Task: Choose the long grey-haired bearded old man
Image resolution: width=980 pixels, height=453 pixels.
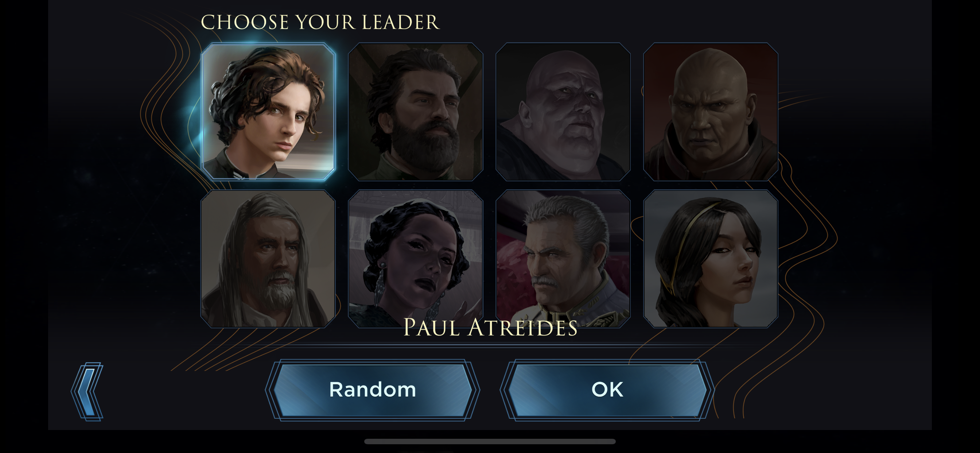Action: coord(268,259)
